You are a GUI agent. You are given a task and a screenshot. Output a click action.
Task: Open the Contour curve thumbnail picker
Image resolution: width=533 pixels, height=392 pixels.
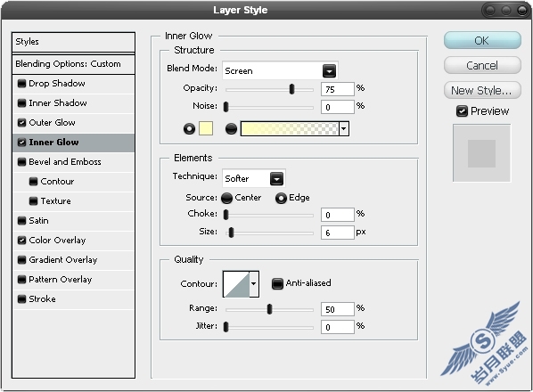(x=236, y=284)
